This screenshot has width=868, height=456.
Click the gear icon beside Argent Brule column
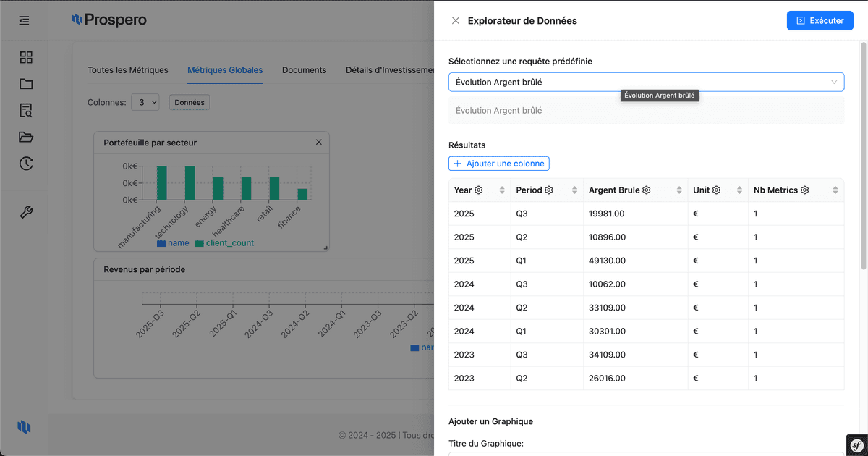point(647,190)
